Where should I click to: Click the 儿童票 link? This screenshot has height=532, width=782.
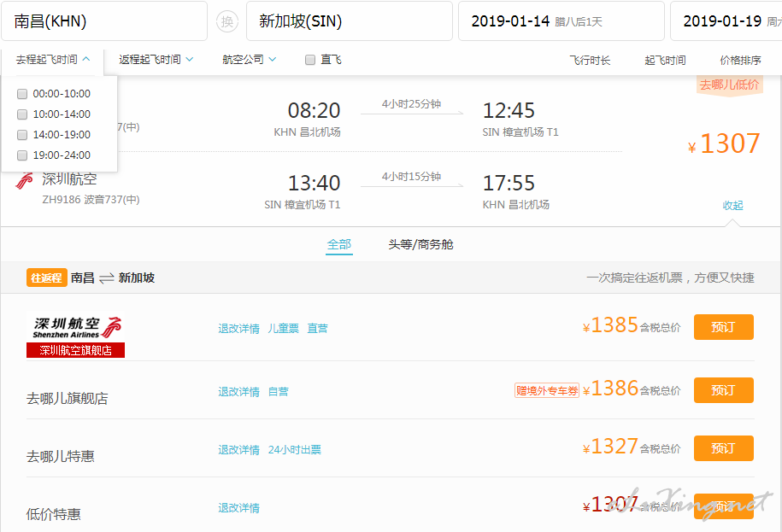click(283, 329)
